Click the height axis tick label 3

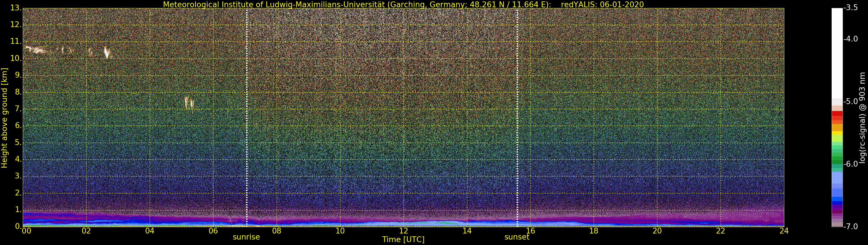pyautogui.click(x=18, y=176)
